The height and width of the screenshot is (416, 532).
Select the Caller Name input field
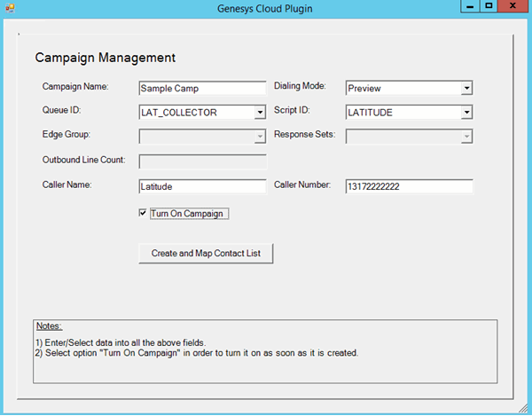click(x=202, y=186)
